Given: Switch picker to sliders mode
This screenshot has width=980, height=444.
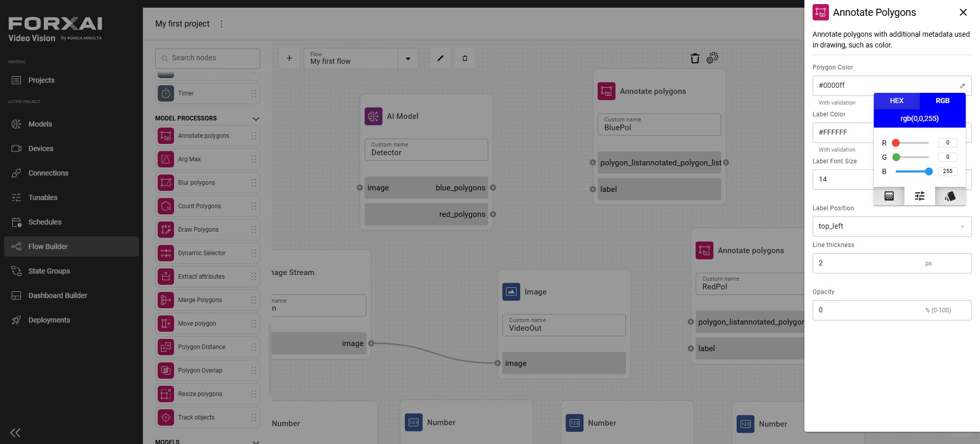Looking at the screenshot, I should (920, 196).
